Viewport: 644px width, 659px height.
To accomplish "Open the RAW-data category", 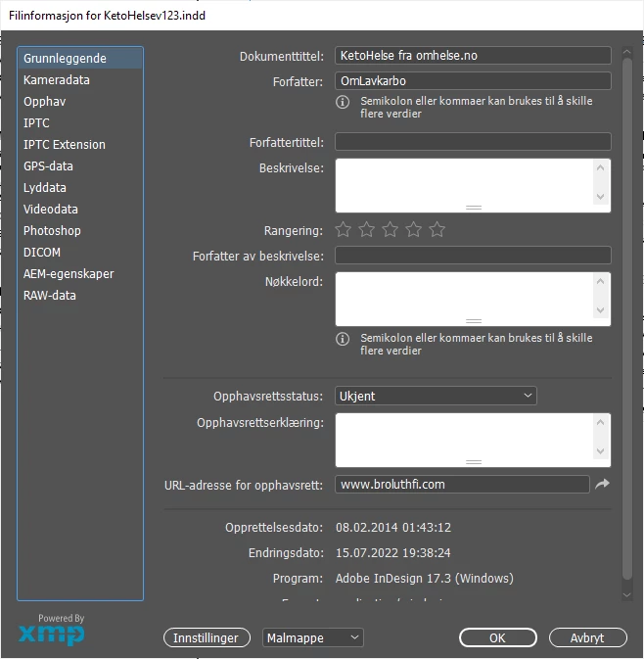I will 80,296.
